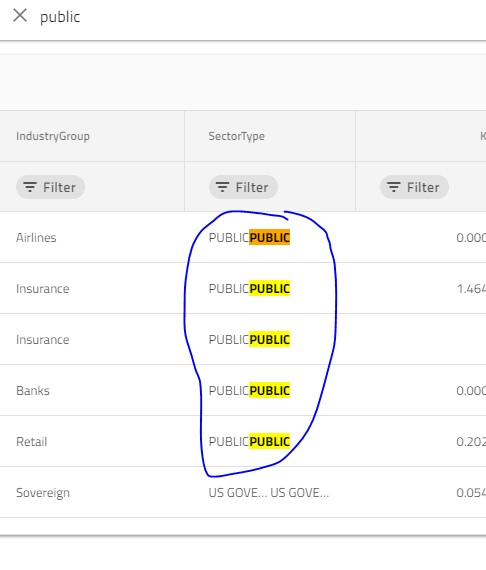Select the Sovereign row cell
This screenshot has width=486, height=570.
43,493
